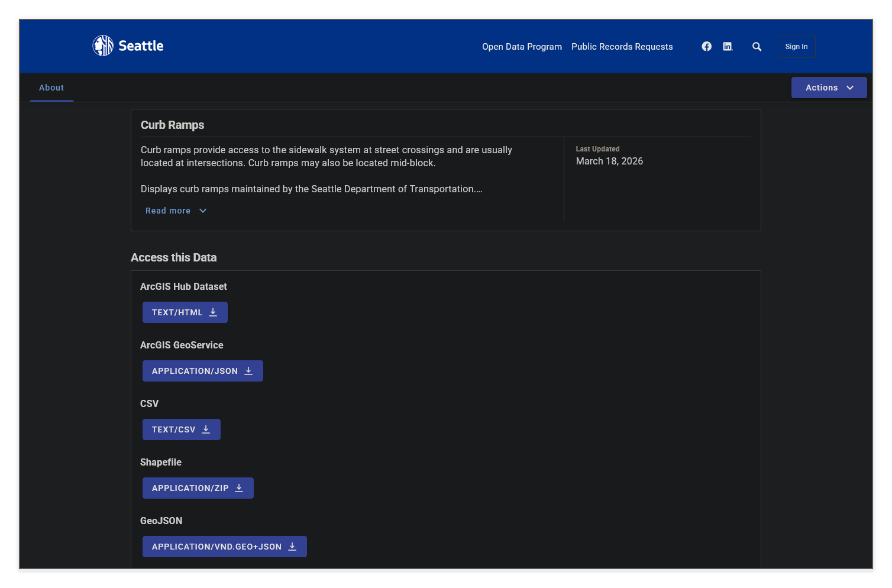Open the Open Data Program link

tap(522, 47)
